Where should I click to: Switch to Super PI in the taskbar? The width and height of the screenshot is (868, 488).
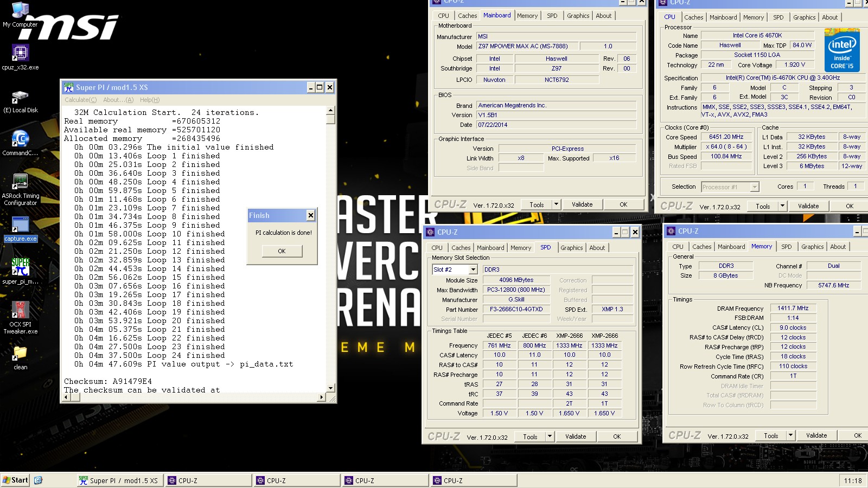coord(119,480)
